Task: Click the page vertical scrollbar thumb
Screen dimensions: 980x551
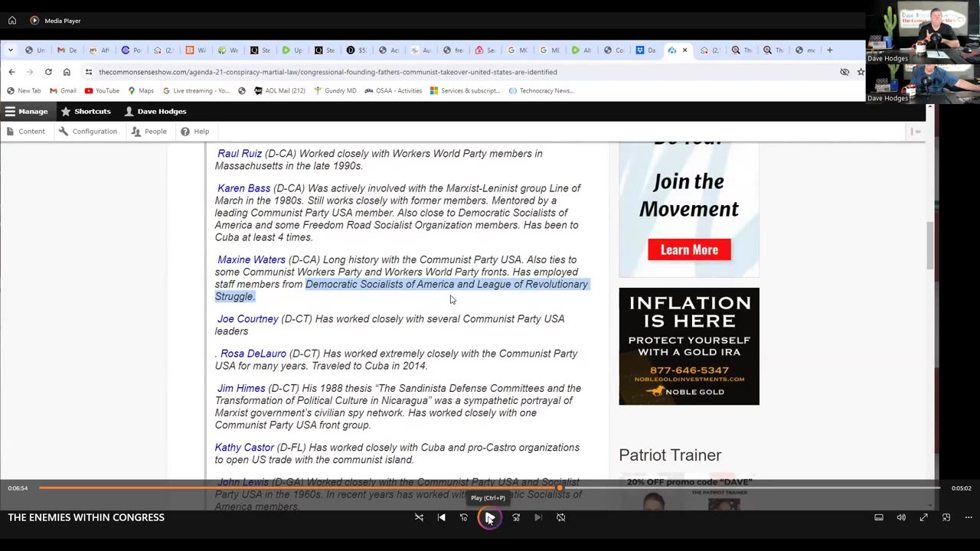Action: point(931,245)
